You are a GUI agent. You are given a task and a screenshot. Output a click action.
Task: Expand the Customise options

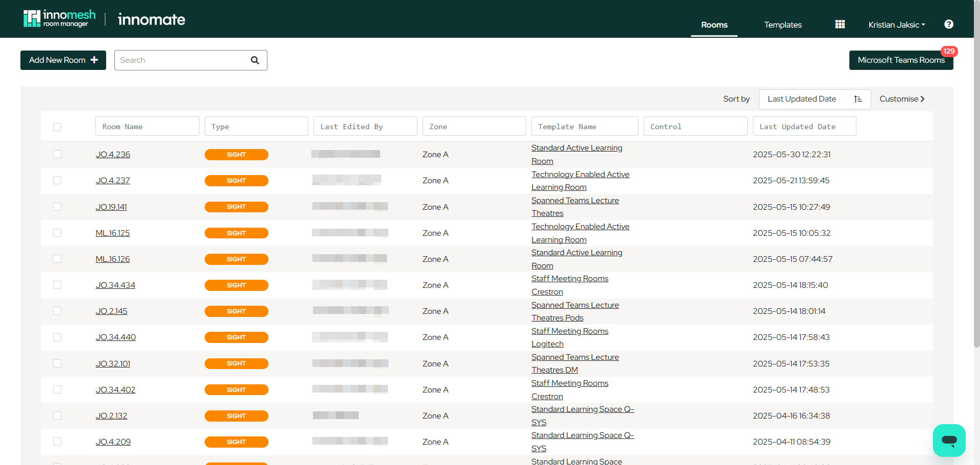pos(902,99)
